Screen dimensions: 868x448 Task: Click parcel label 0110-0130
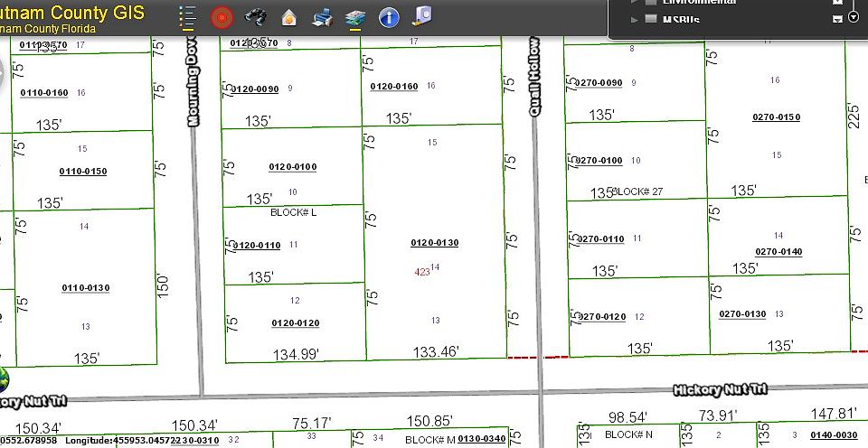coord(85,288)
